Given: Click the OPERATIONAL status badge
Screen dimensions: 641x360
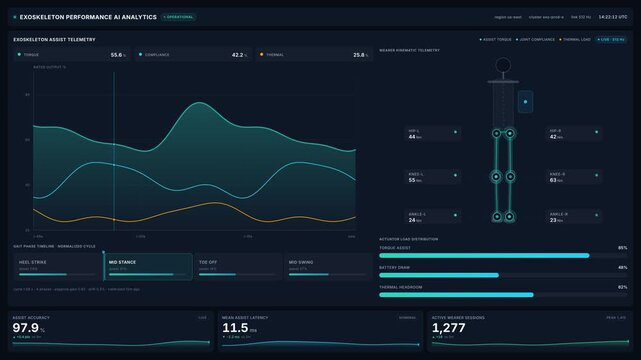Looking at the screenshot, I should click(179, 17).
